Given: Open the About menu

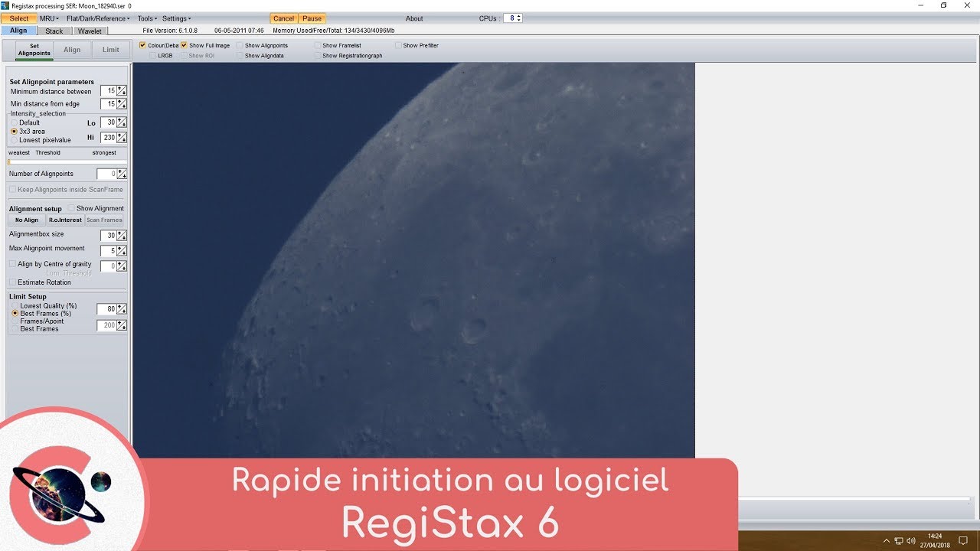Looking at the screenshot, I should pos(414,18).
